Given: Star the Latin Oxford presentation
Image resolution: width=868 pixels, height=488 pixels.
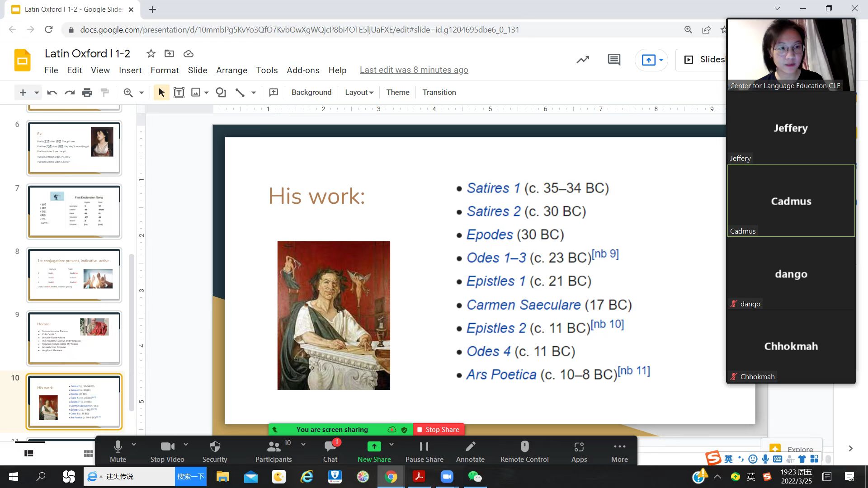Looking at the screenshot, I should coord(151,54).
